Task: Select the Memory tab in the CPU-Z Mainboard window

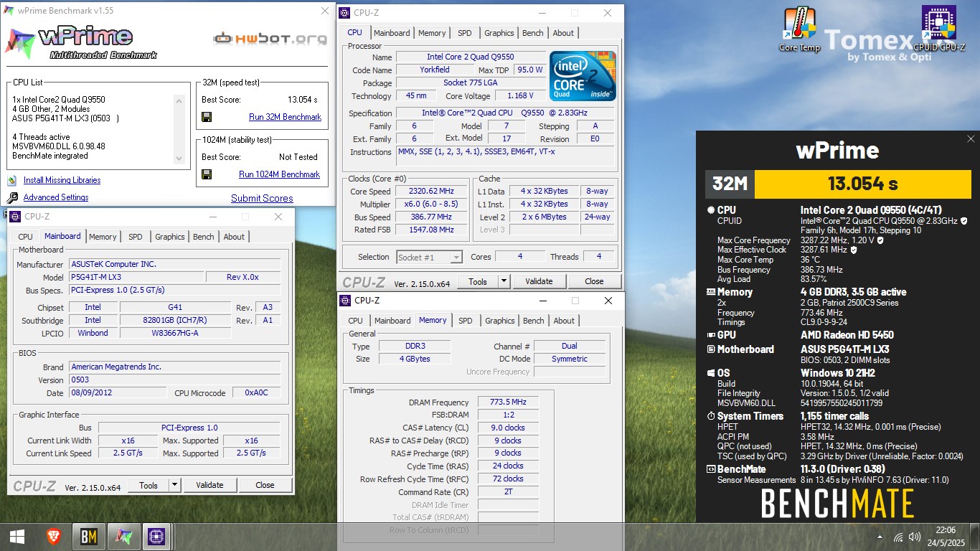Action: (x=103, y=237)
